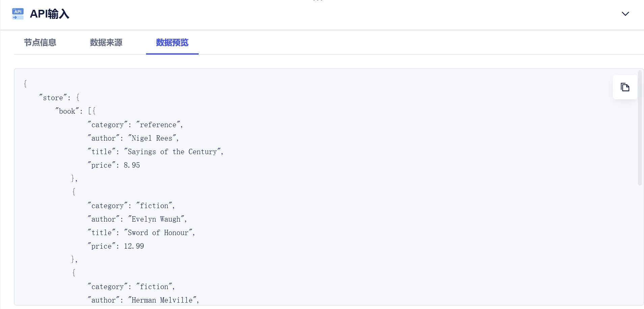Click the API input node icon
This screenshot has height=309, width=644.
point(18,14)
